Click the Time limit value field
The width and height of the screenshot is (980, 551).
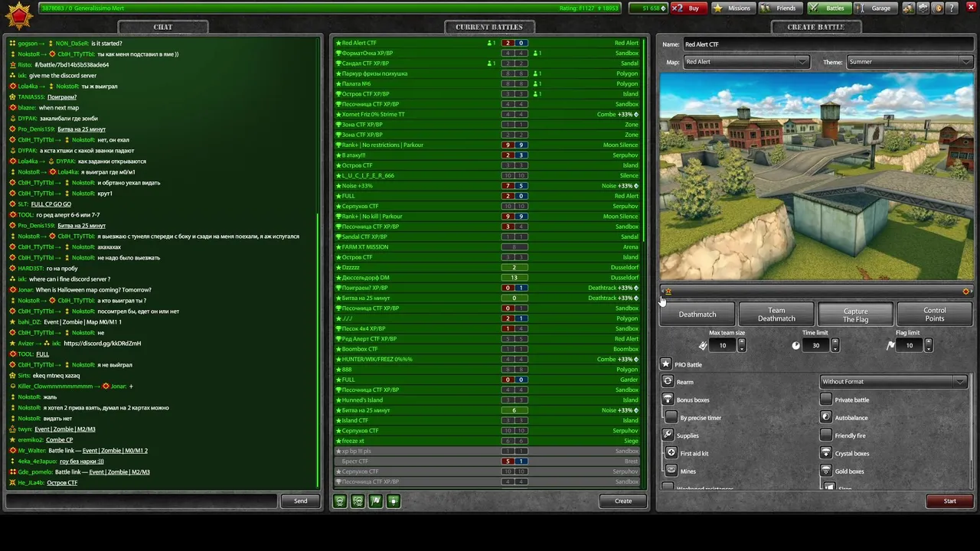(x=817, y=345)
